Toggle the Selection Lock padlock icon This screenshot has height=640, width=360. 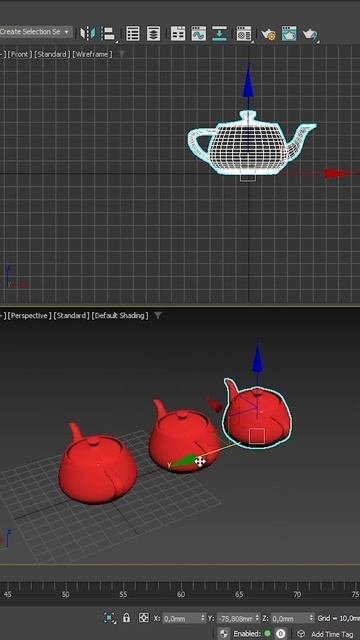tap(127, 618)
